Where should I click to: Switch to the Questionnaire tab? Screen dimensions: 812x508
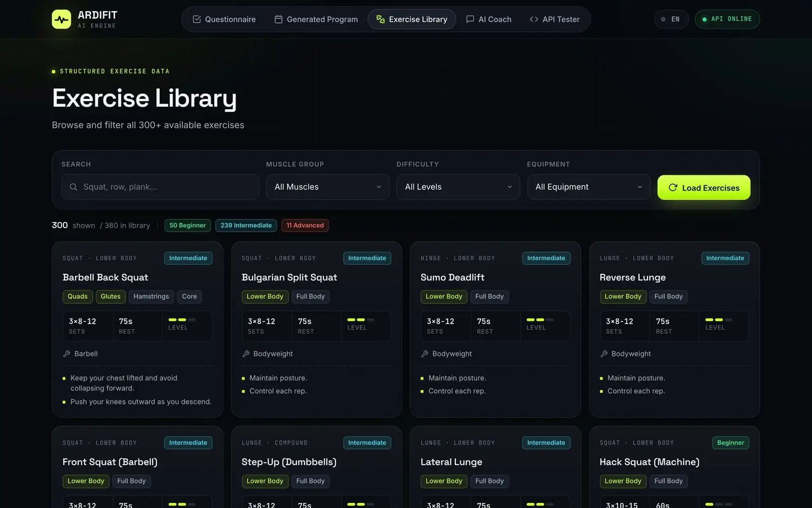(x=224, y=19)
